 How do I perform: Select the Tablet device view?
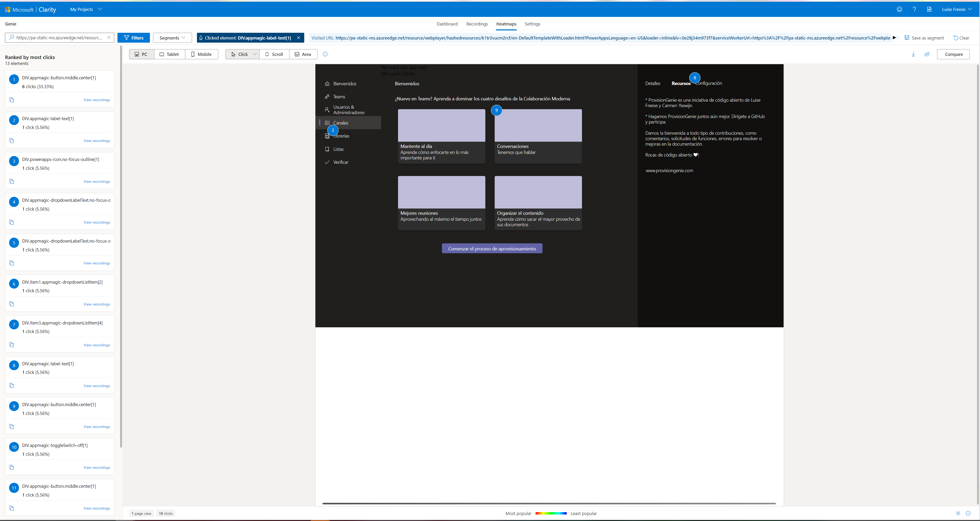tap(169, 54)
